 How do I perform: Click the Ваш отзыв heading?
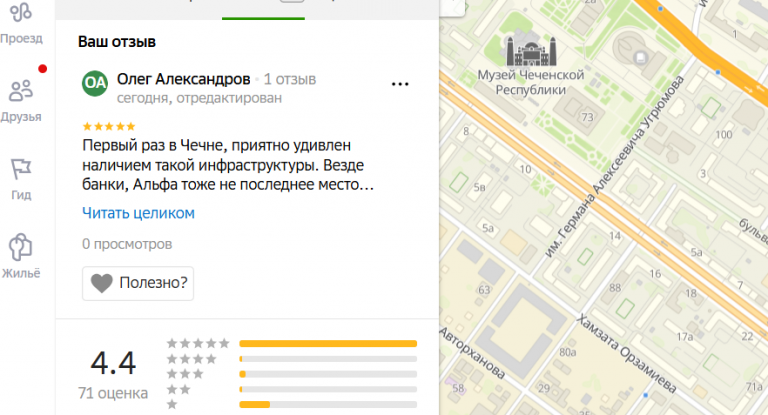(x=117, y=42)
